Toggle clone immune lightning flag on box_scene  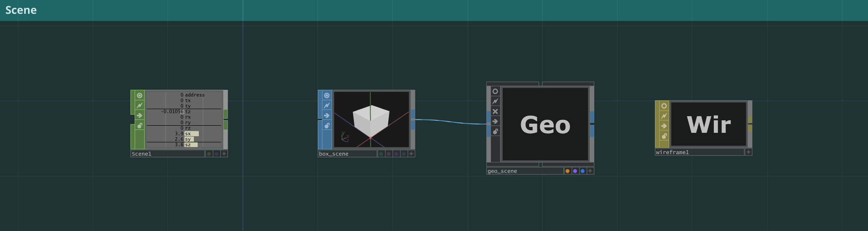pos(327,105)
